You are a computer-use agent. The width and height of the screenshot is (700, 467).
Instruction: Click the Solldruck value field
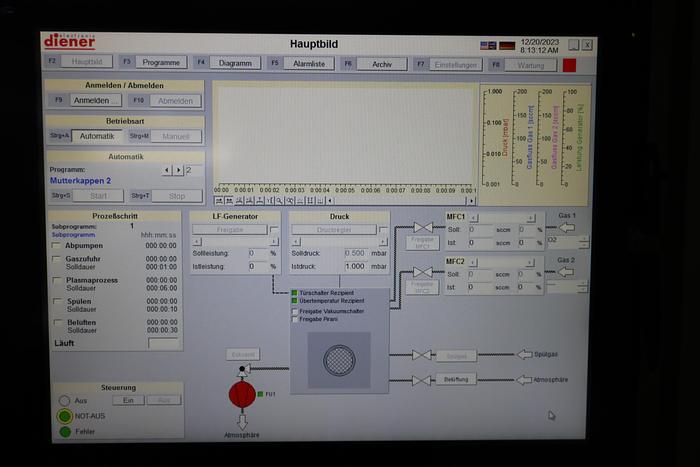pos(354,253)
